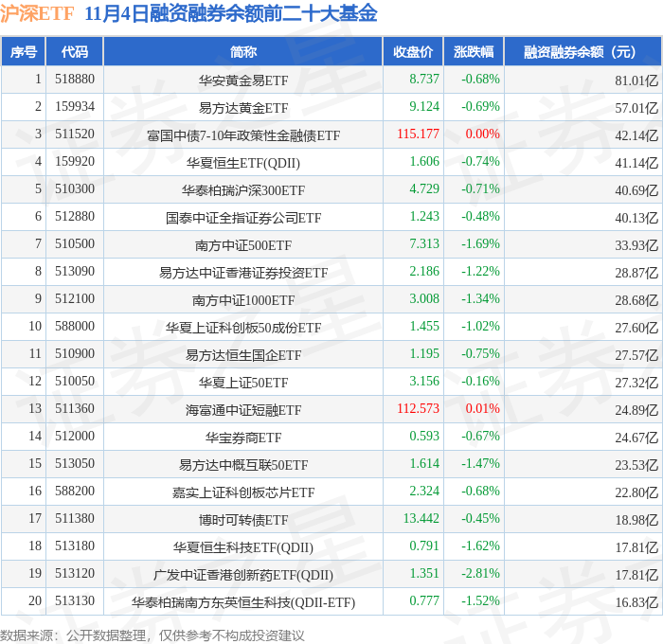Select 华泰柏瑞南方东英恒生科技(QDII-ETF) name cell
The height and width of the screenshot is (644, 663).
pos(243,602)
